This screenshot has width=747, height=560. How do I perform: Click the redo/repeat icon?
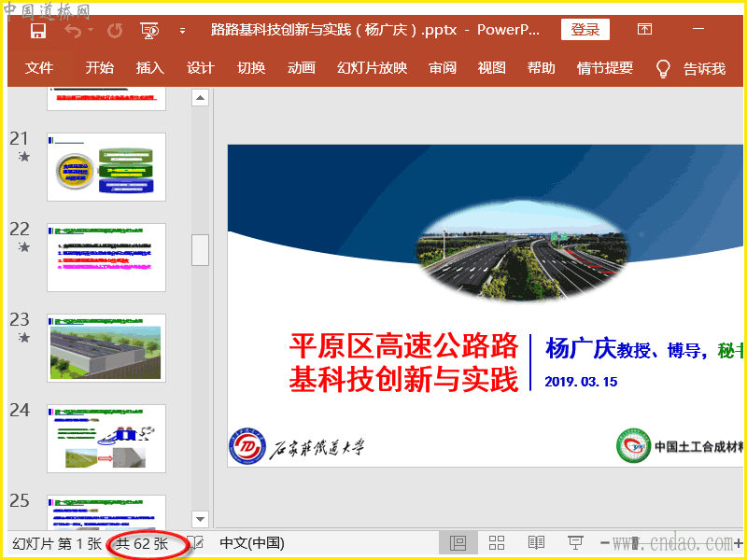click(115, 31)
